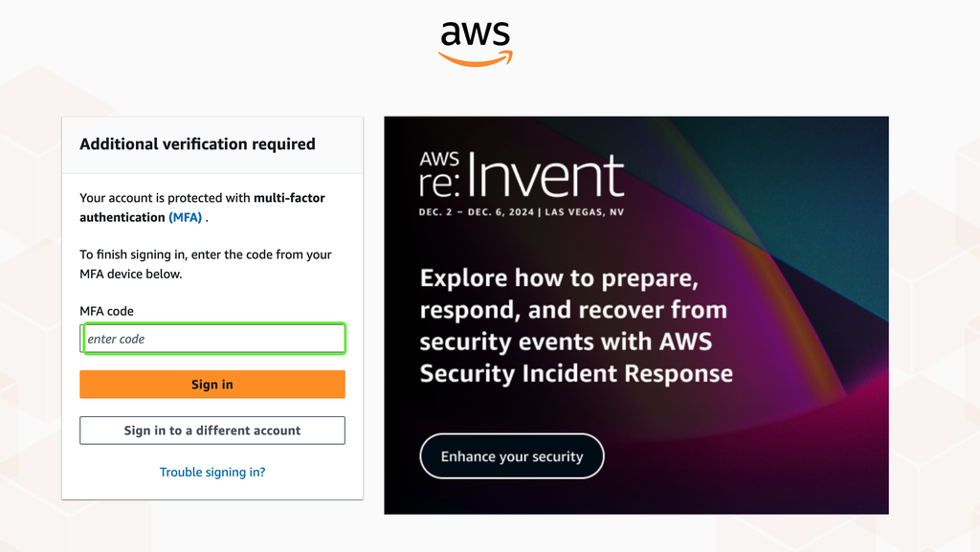Click the MFA code field label

click(x=106, y=311)
